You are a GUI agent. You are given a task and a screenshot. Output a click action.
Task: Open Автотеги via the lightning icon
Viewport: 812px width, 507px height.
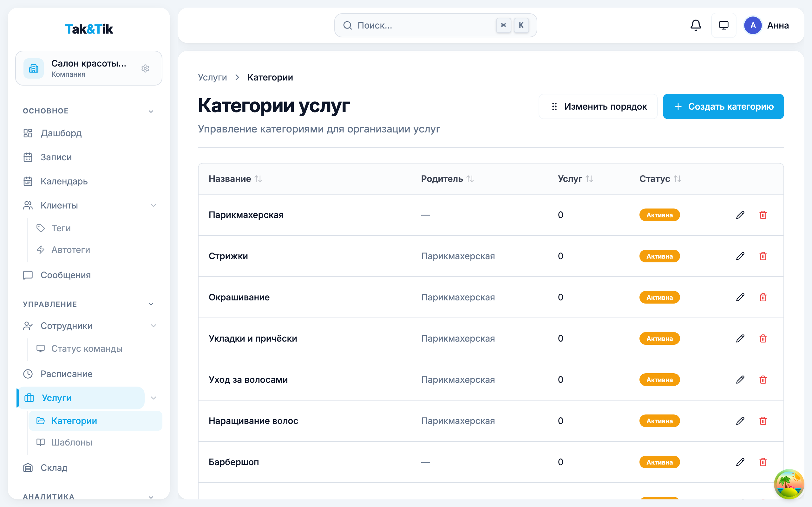pos(41,249)
